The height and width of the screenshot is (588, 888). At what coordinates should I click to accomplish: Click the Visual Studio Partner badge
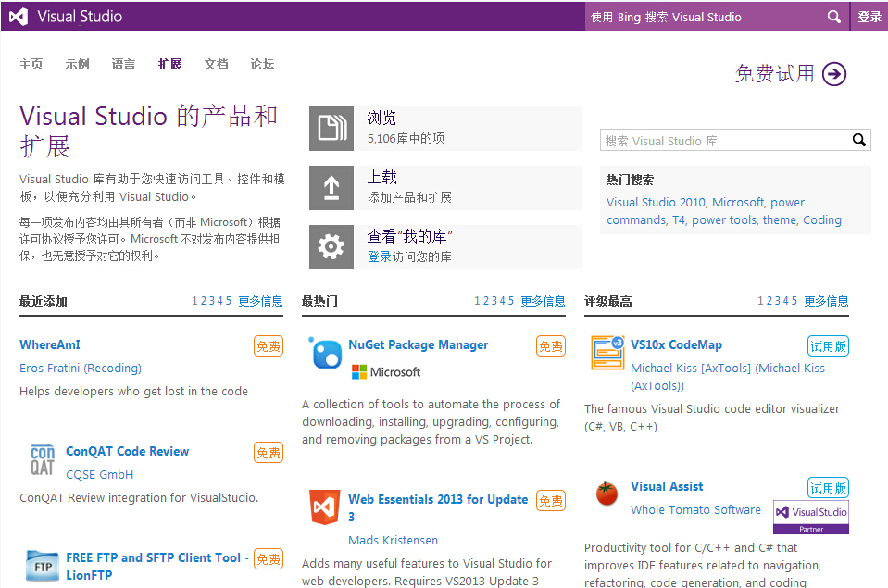pyautogui.click(x=811, y=518)
